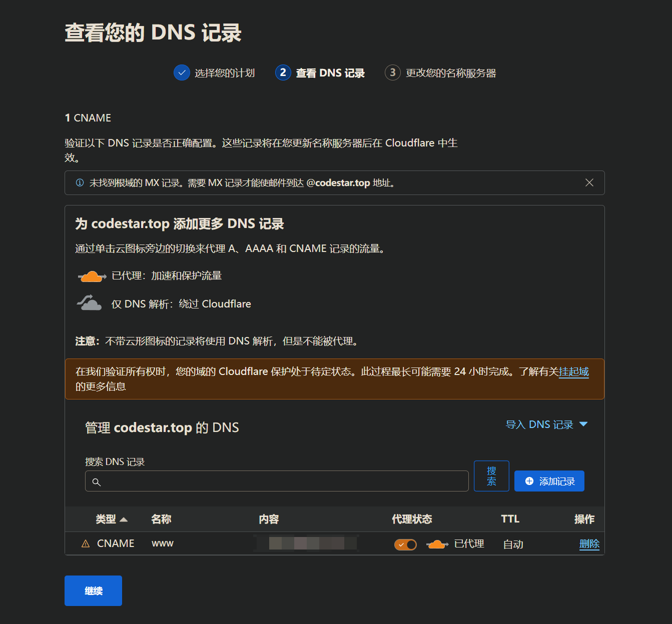Click the 1 CNAME summary text

pos(88,118)
